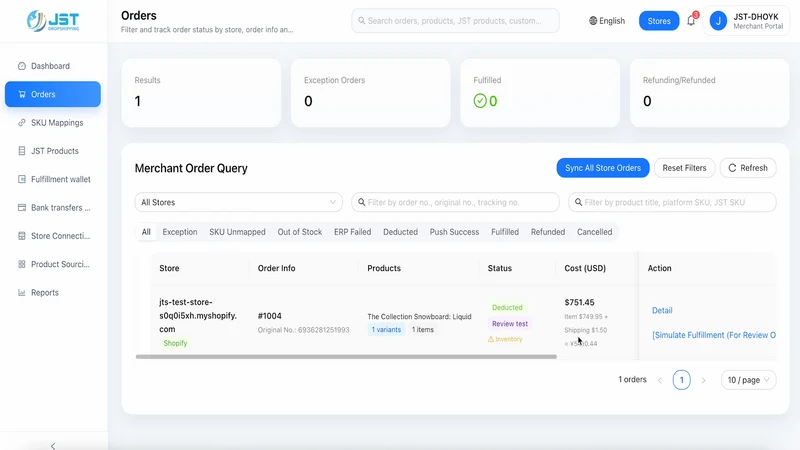Click Sync All Store Orders

[603, 168]
